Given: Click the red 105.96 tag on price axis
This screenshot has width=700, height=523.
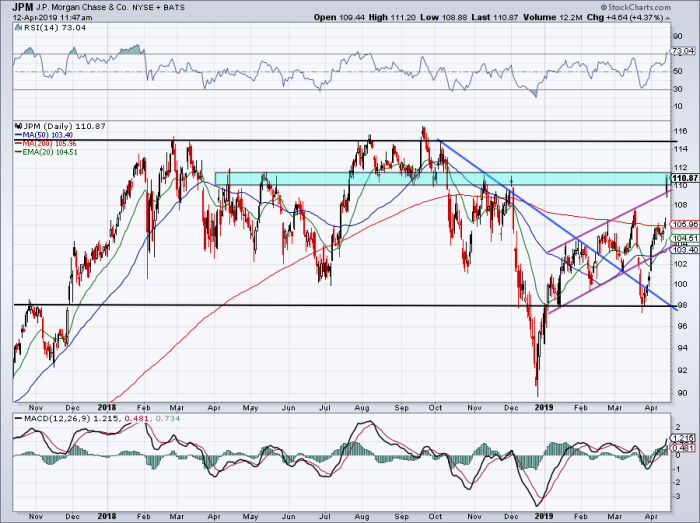Looking at the screenshot, I should pos(685,224).
